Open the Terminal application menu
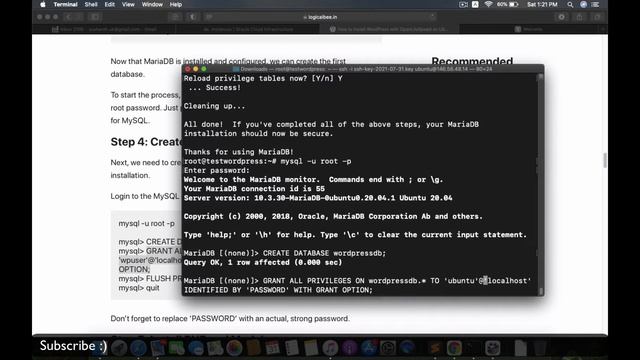 click(x=65, y=4)
